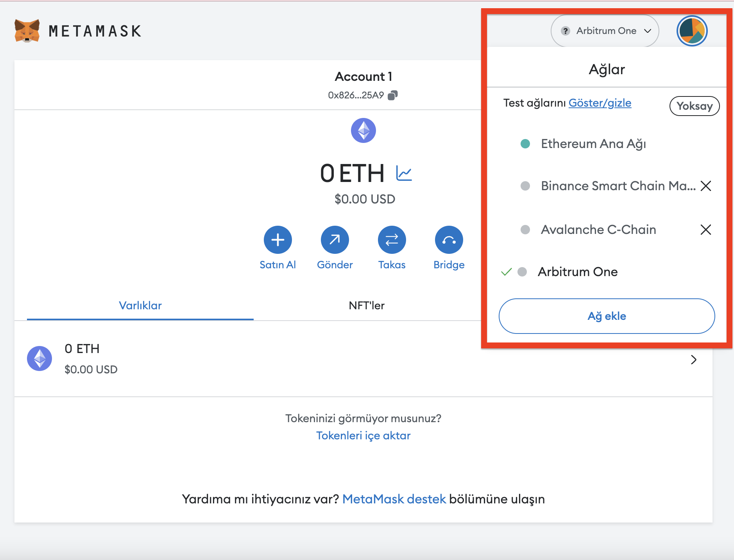Click the Ağlar panel heading

pyautogui.click(x=607, y=70)
